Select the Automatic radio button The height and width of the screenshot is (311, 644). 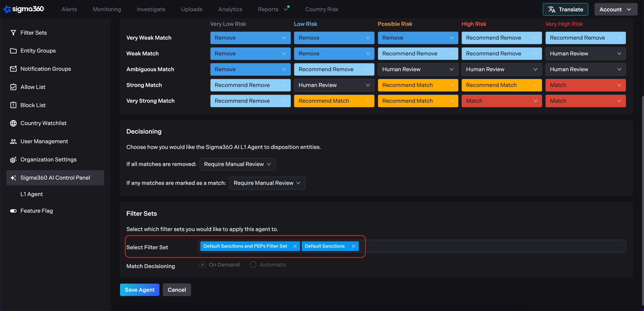coord(253,265)
